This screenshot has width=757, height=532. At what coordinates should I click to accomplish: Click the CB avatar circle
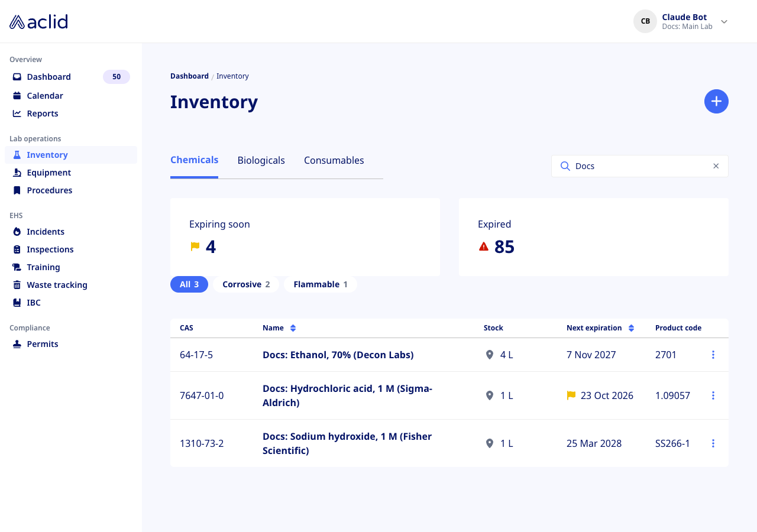(645, 21)
